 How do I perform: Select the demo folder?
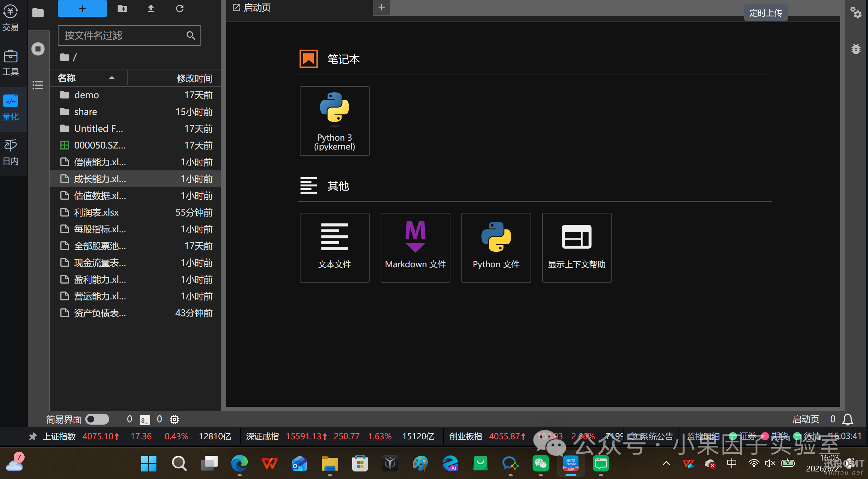click(x=135, y=95)
